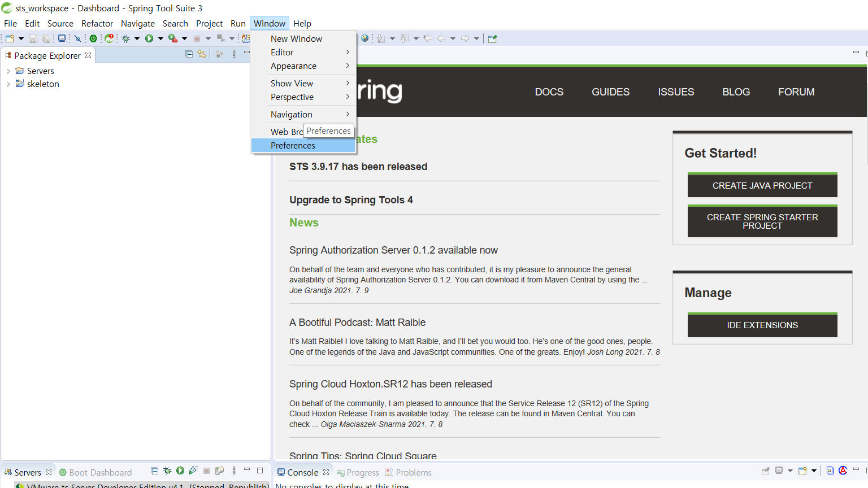Open the Refactor menu

(x=97, y=24)
